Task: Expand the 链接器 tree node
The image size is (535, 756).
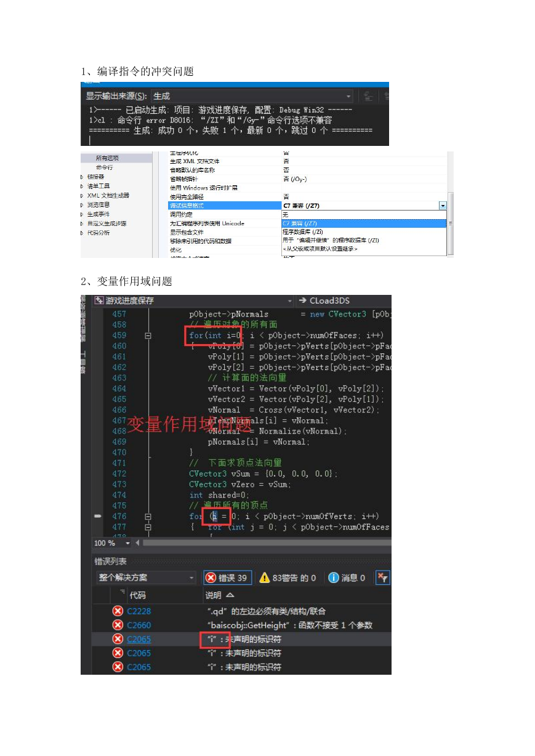Action: (82, 177)
